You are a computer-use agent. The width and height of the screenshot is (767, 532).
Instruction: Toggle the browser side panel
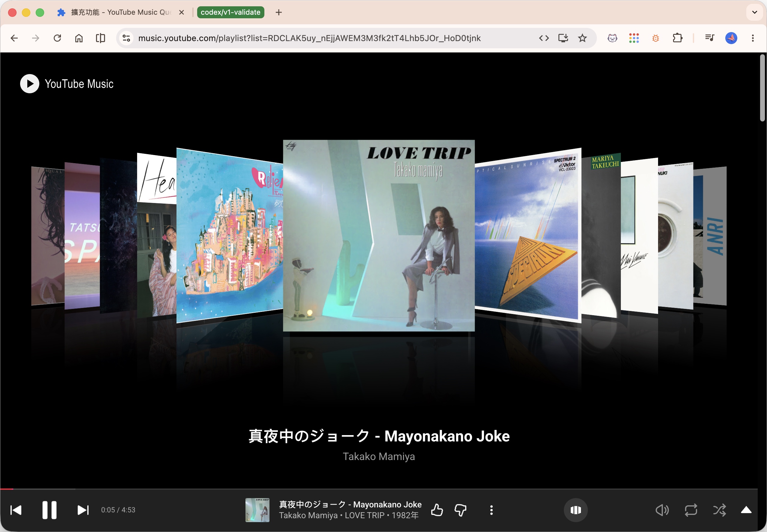[101, 38]
